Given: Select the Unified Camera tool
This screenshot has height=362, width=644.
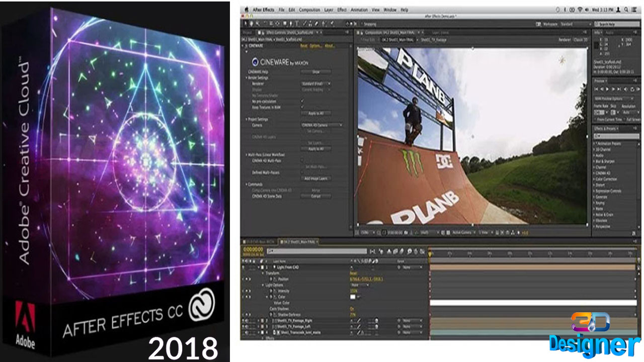Looking at the screenshot, I should tap(271, 24).
